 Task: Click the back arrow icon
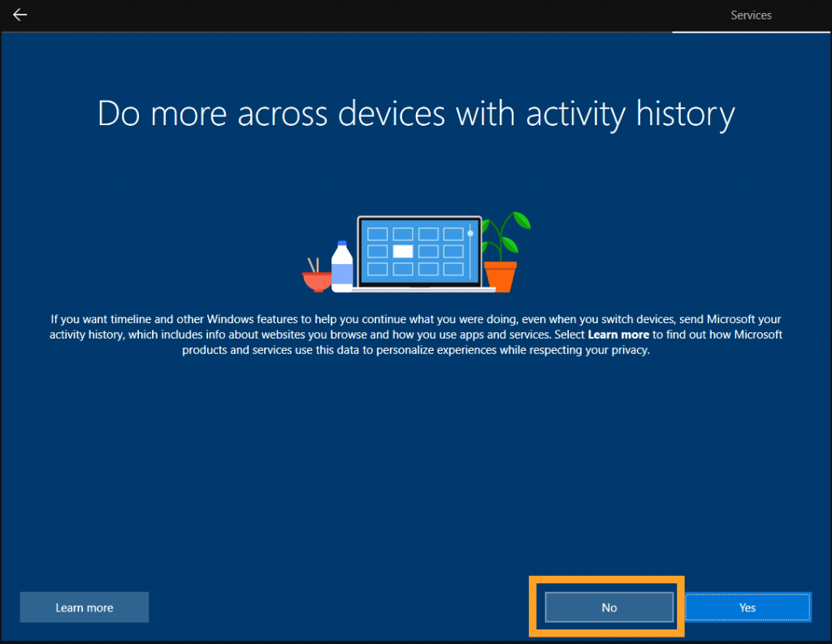pyautogui.click(x=19, y=15)
